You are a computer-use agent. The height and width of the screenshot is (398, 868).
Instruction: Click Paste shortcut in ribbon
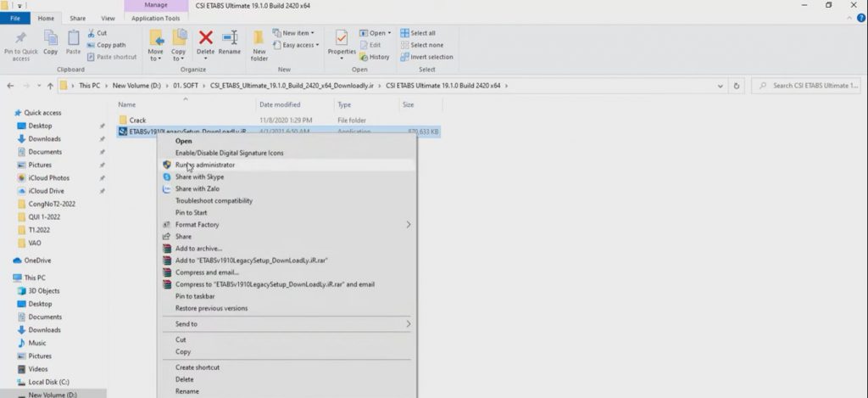coord(112,57)
